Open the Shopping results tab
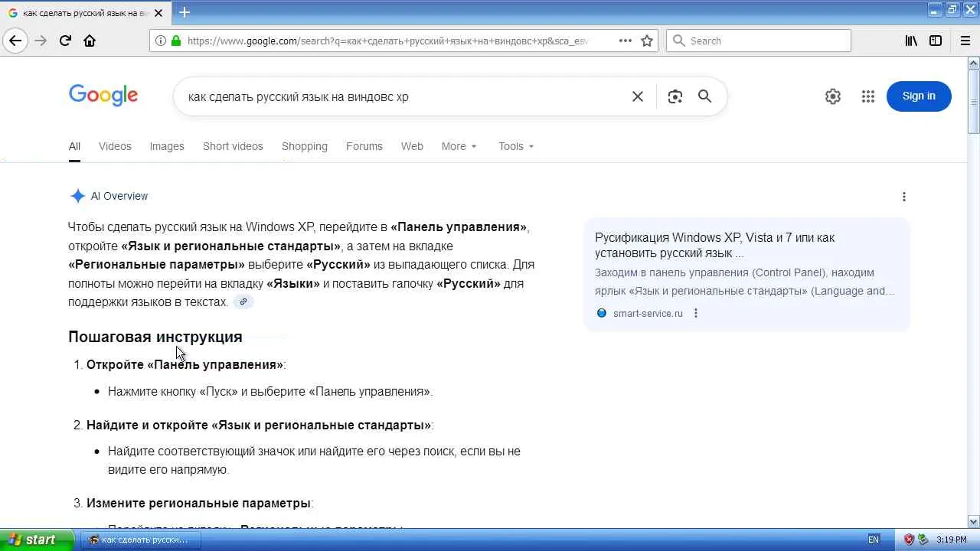Screen dimensions: 980x551 pos(305,146)
